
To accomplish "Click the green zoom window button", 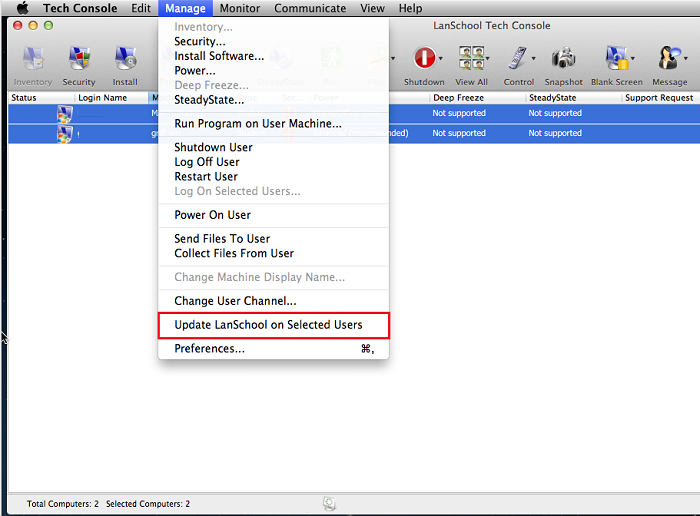I will (x=48, y=25).
